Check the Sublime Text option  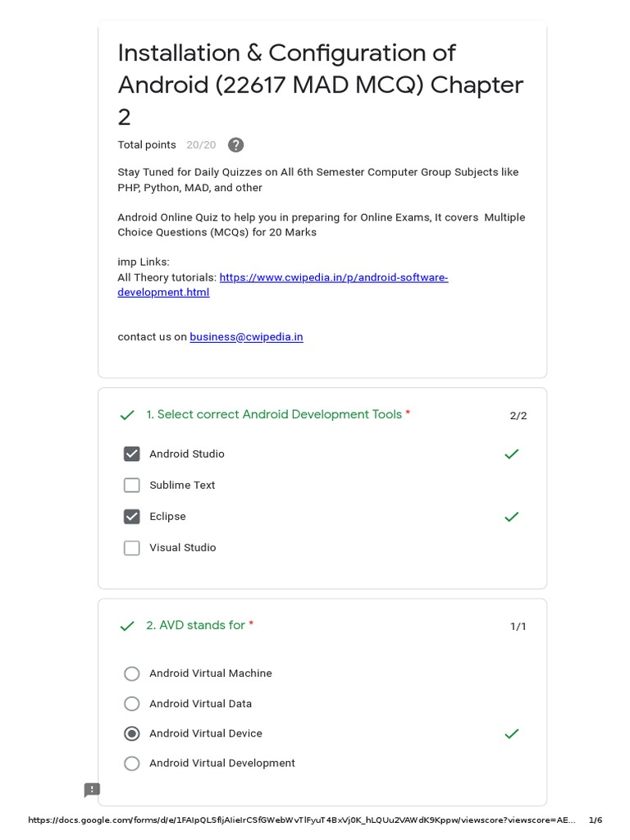click(x=132, y=486)
